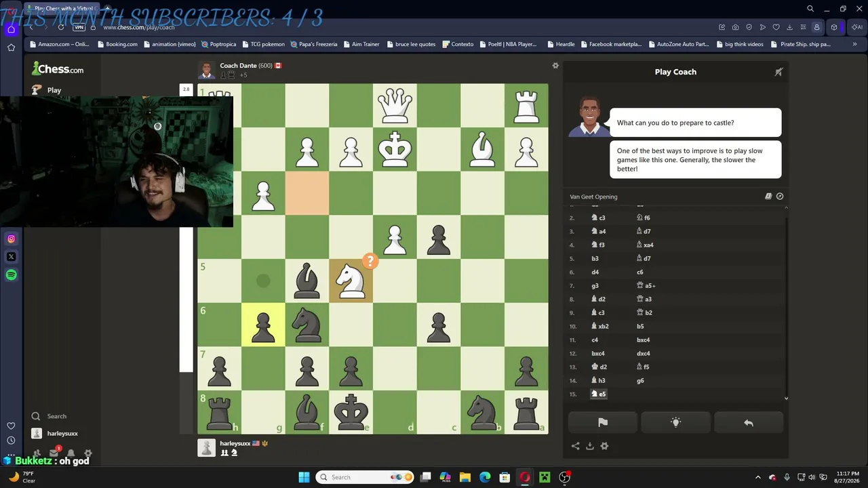Viewport: 868px width, 488px height.
Task: Click the home icon in browser sidebar
Action: tap(11, 29)
